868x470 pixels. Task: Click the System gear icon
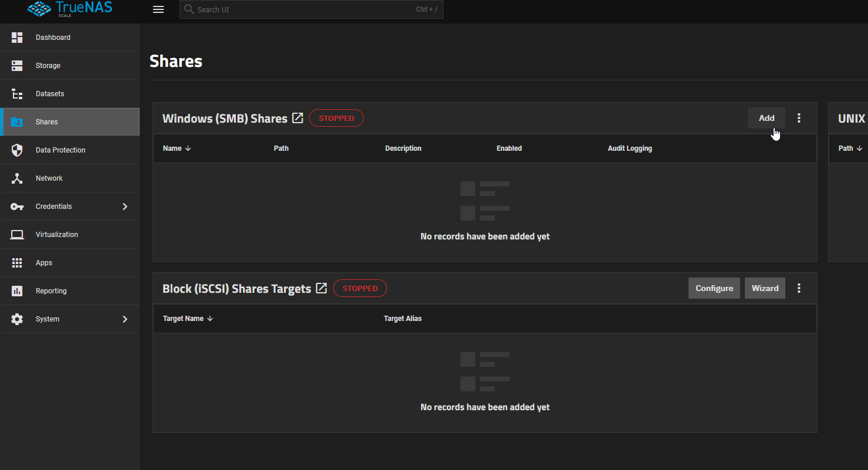click(16, 319)
